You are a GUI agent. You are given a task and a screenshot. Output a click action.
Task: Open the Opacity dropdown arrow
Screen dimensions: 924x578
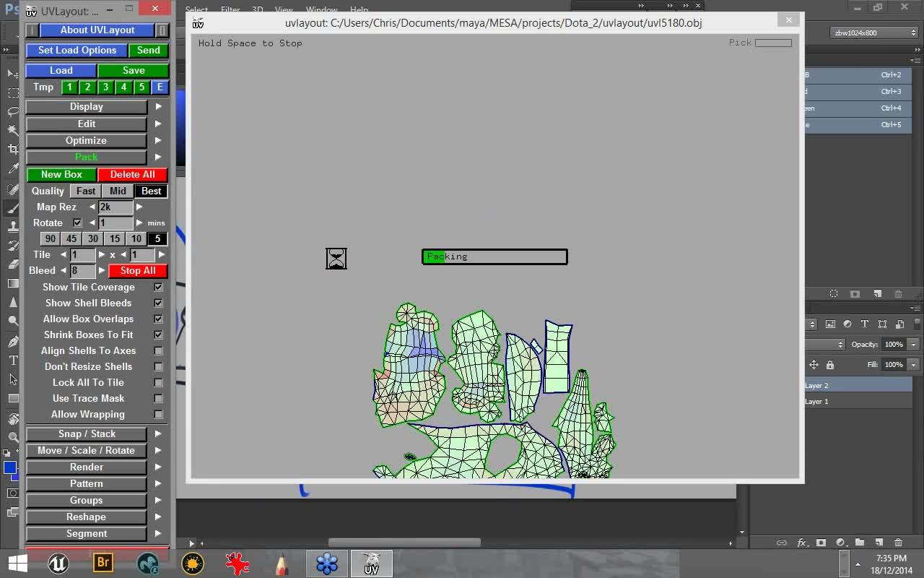(x=913, y=345)
